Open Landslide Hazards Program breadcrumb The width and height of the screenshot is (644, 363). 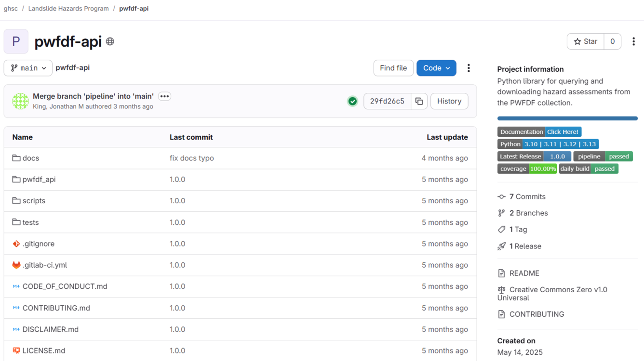click(68, 9)
